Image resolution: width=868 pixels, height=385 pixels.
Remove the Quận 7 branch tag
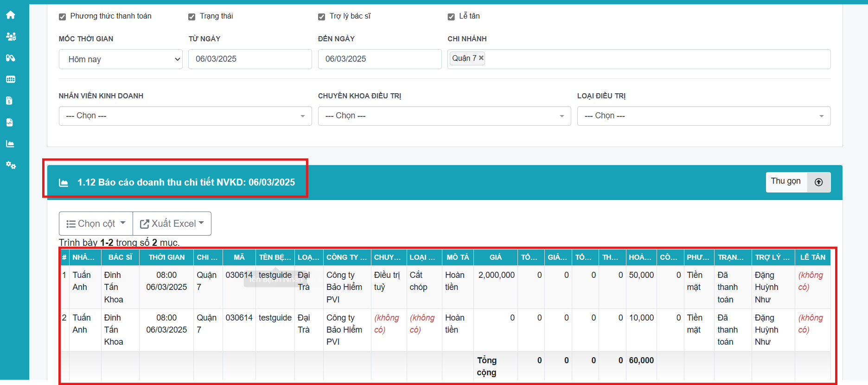[481, 58]
